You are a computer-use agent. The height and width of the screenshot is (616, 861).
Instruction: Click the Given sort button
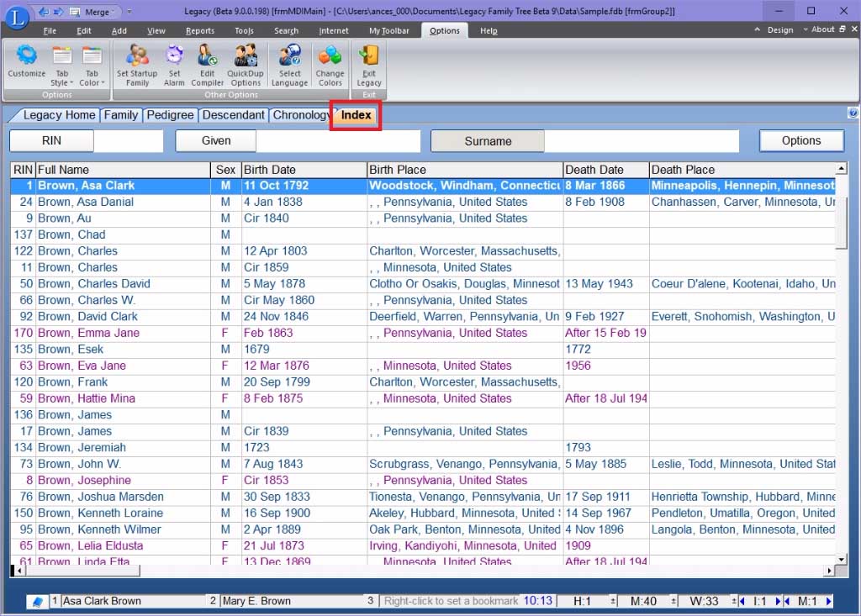click(216, 140)
